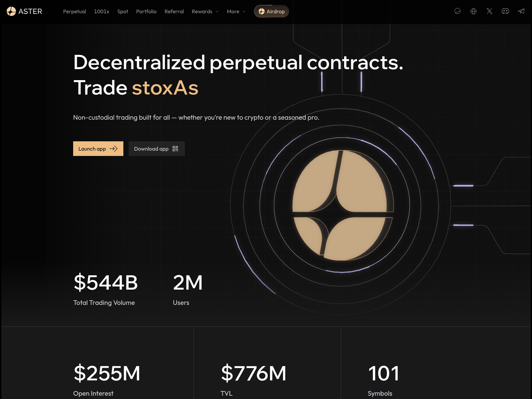Expand the More dropdown menu
532x399 pixels.
[236, 12]
